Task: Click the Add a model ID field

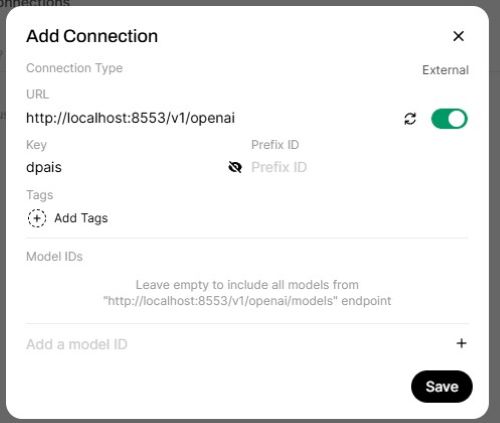Action: (237, 344)
